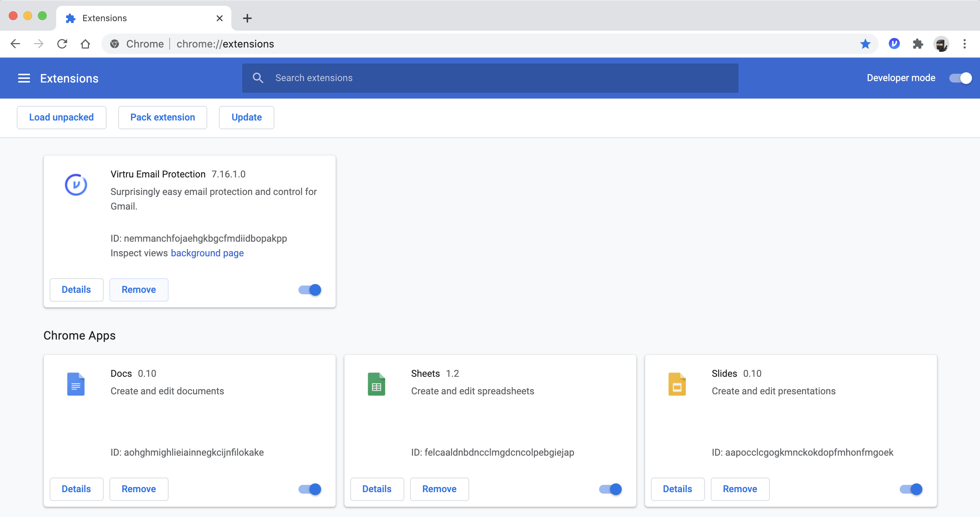Open Details for Sheets
980x517 pixels.
pyautogui.click(x=377, y=489)
